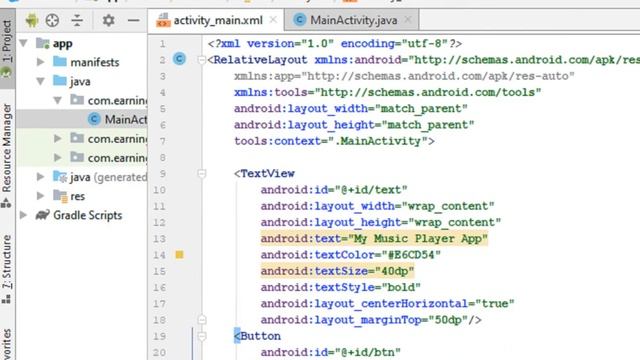Expand the manifests folder

pyautogui.click(x=40, y=62)
